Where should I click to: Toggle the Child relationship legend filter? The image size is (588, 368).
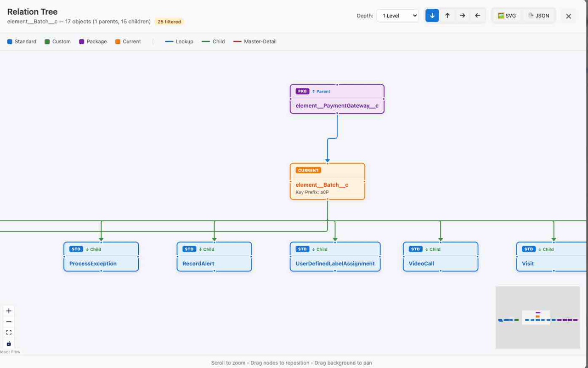pos(213,41)
